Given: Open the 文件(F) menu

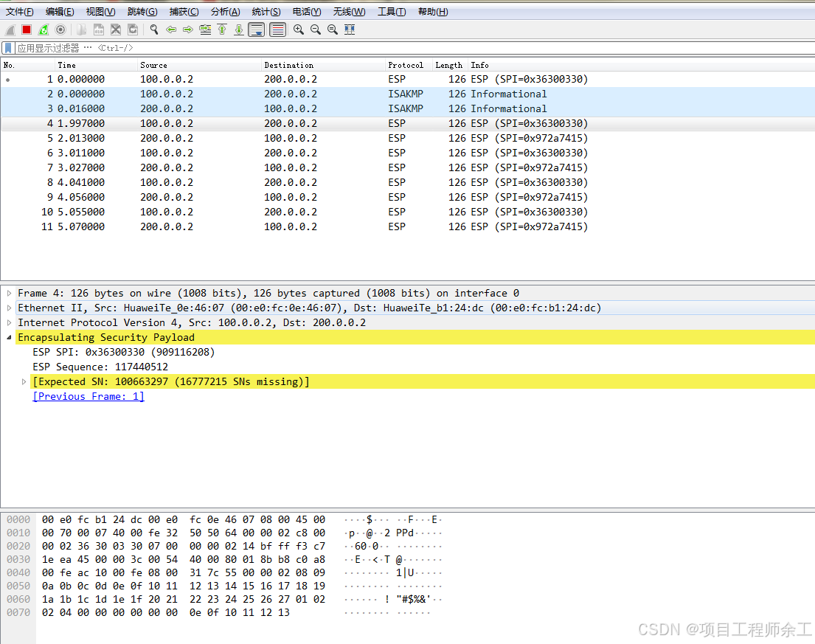Looking at the screenshot, I should pyautogui.click(x=20, y=12).
